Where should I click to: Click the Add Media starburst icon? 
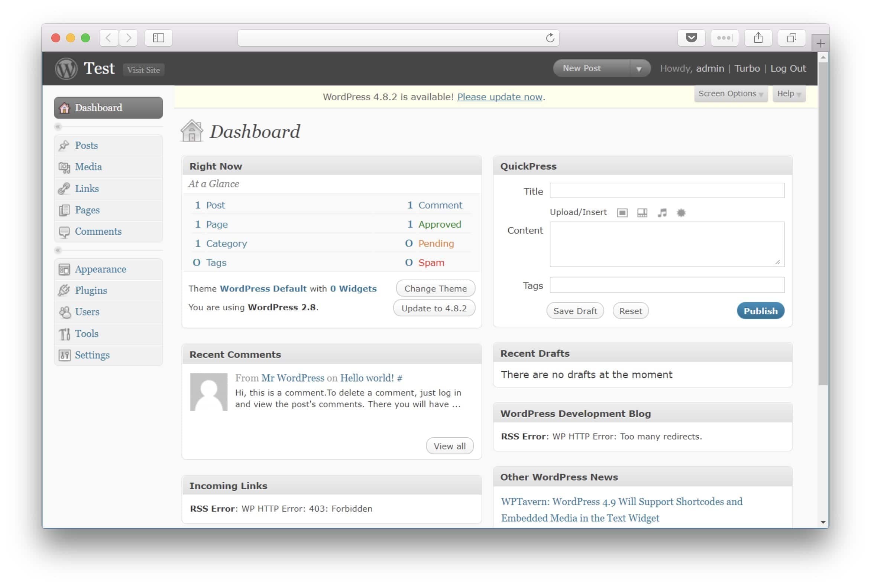click(x=681, y=213)
